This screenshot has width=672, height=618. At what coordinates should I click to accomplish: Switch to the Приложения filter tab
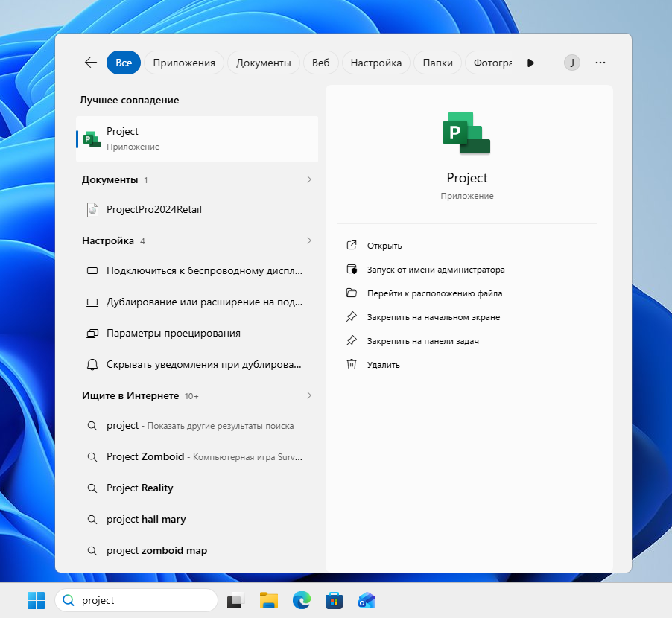click(184, 63)
